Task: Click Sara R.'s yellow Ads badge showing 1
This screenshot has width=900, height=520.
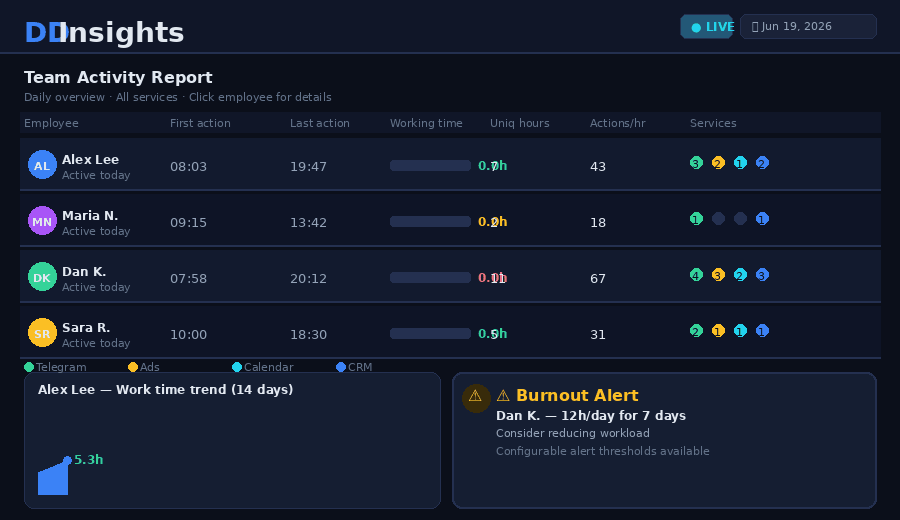Action: pos(718,331)
